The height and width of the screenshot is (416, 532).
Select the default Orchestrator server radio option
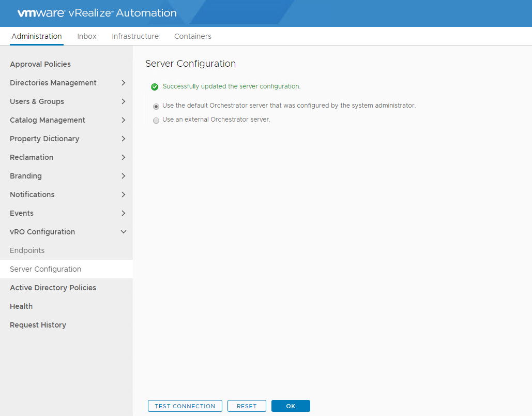[x=156, y=106]
